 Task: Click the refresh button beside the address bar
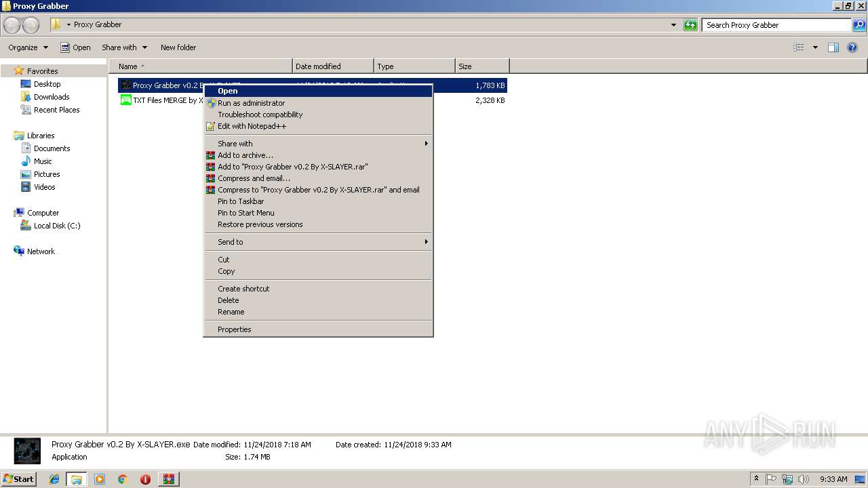click(x=690, y=25)
